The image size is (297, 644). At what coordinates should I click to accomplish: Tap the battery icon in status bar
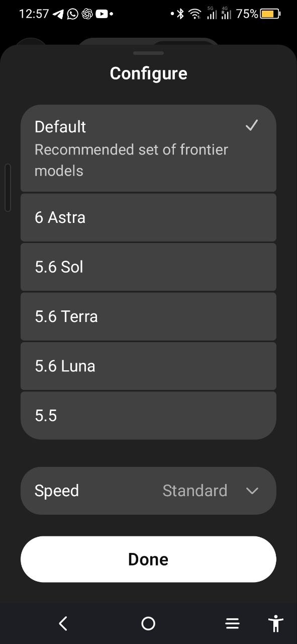(270, 14)
